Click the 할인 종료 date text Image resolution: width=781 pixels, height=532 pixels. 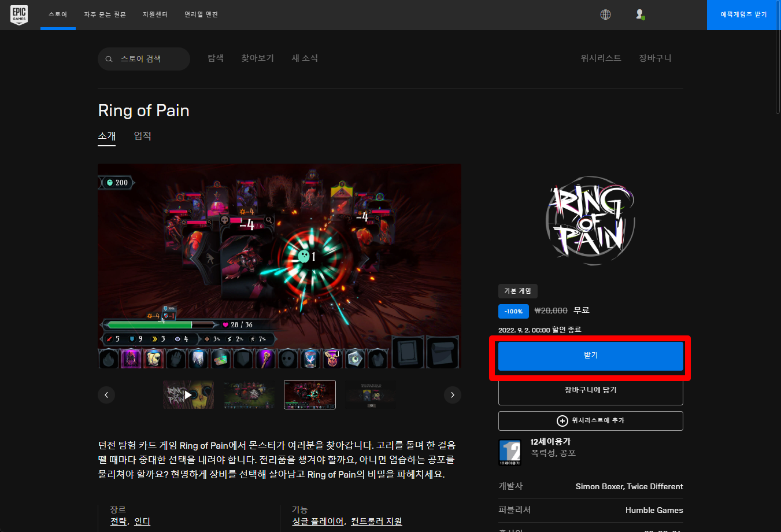pyautogui.click(x=539, y=330)
